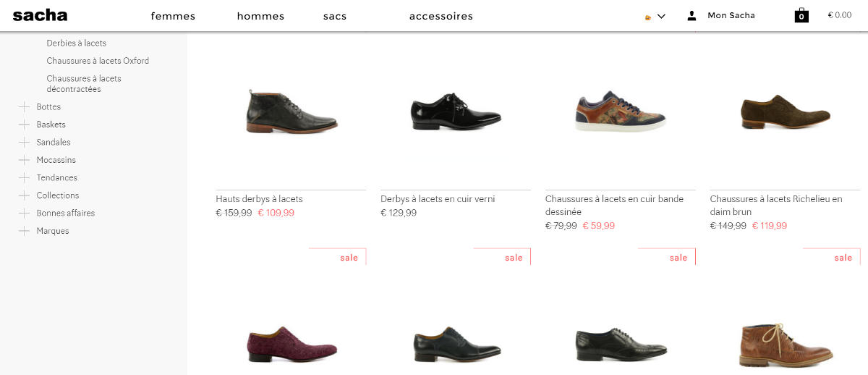Select the brown suede Richelieu shoe image
This screenshot has width=868, height=375.
785,112
